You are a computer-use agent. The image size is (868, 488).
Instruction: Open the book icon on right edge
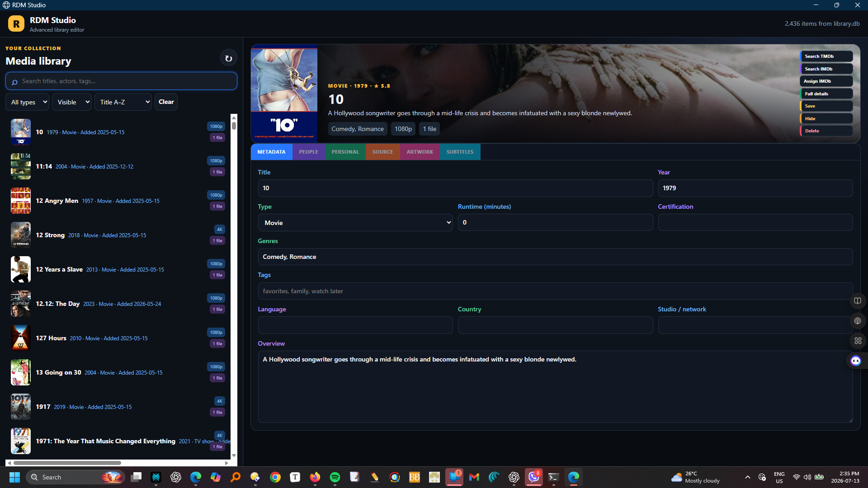[858, 301]
